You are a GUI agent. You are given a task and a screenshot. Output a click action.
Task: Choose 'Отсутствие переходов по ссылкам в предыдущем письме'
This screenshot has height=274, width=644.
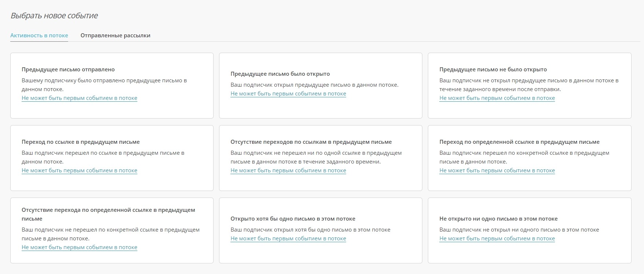coord(311,142)
